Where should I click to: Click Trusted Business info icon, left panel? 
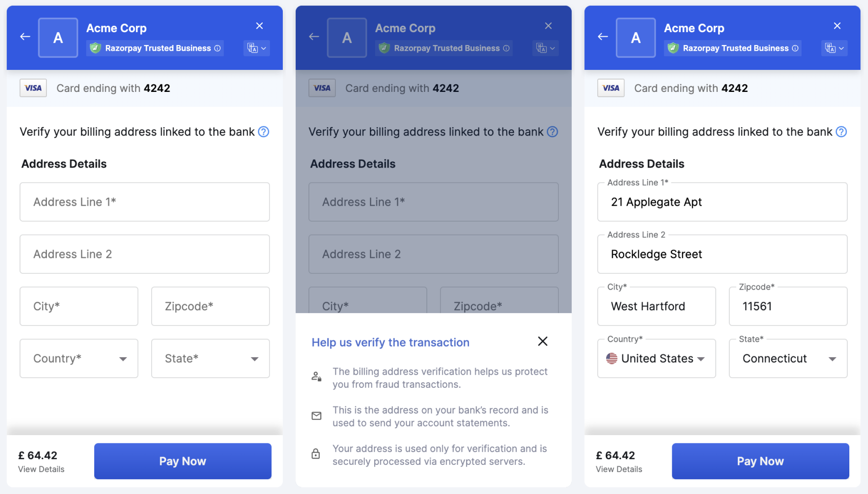[x=218, y=48]
